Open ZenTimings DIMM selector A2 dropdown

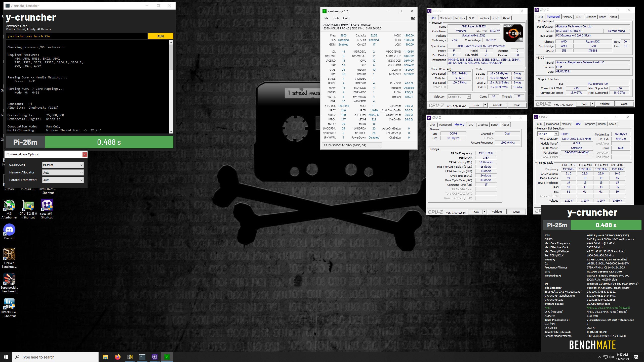click(352, 145)
